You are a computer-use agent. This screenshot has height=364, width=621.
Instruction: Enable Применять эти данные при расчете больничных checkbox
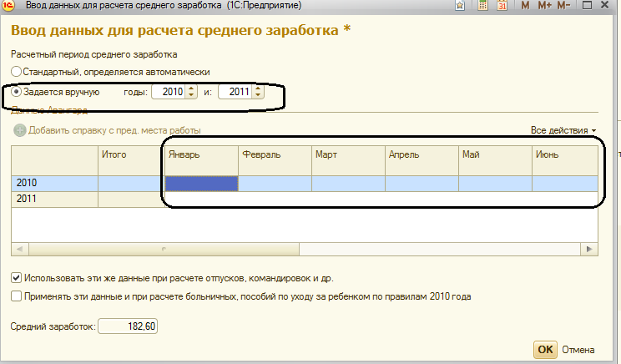pos(16,296)
